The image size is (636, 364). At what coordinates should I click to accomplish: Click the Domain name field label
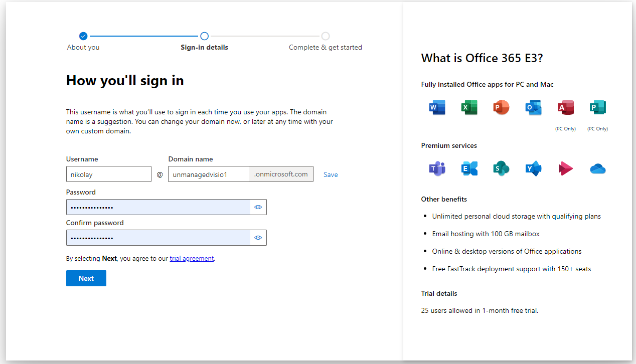[191, 159]
